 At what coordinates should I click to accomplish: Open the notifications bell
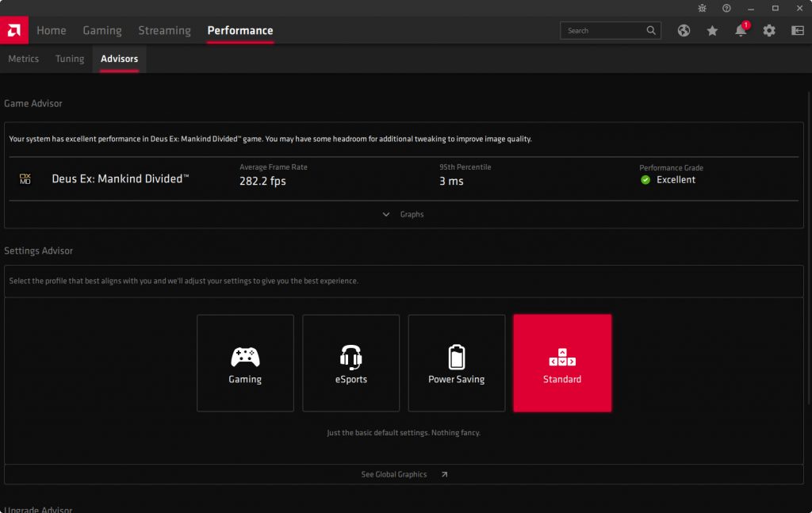click(x=741, y=31)
